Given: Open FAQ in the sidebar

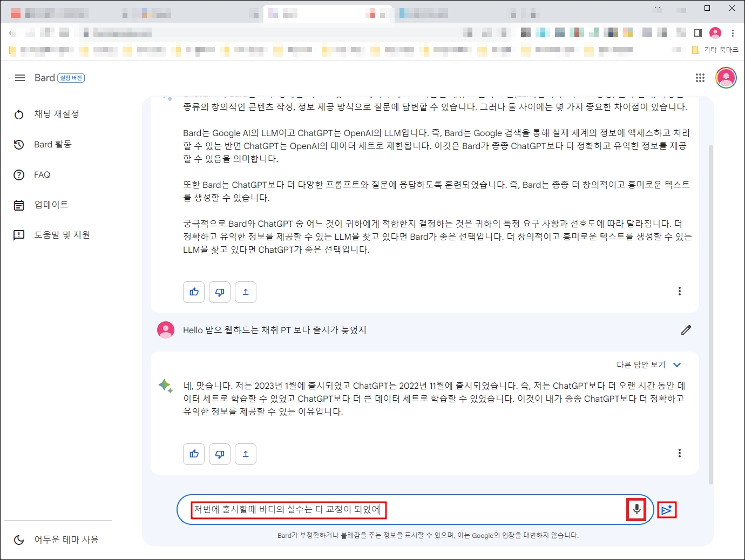Looking at the screenshot, I should [42, 174].
